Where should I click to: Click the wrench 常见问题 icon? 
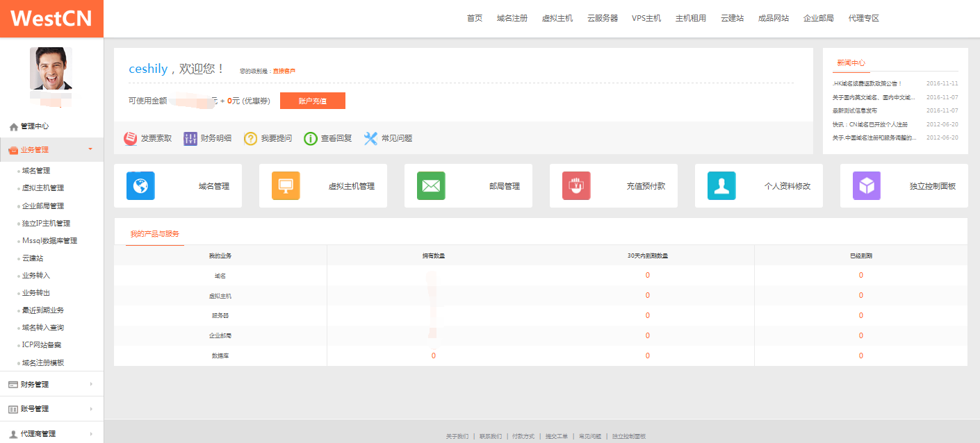click(x=370, y=138)
